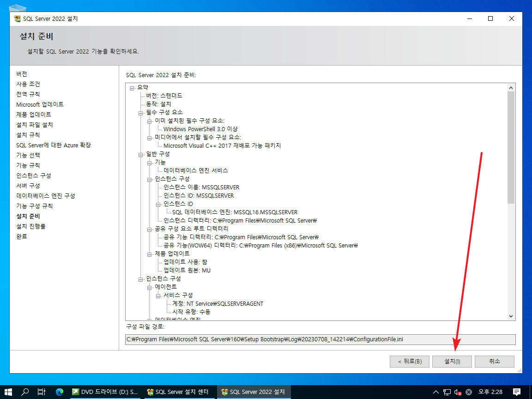Screen dimensions: 532x399
Task: Click the 버전 step in the sidebar
Action: 22,74
